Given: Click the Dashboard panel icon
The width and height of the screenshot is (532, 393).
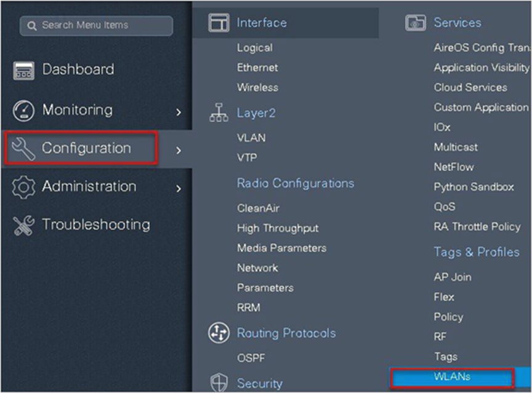Looking at the screenshot, I should pos(23,71).
